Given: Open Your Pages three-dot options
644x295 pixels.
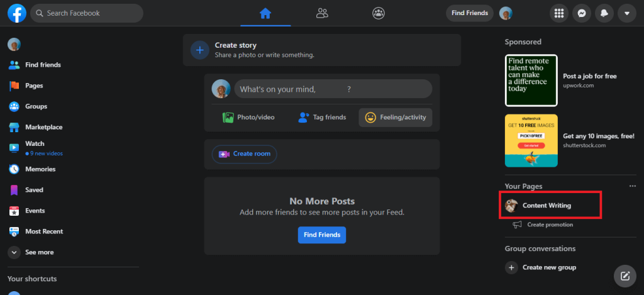Looking at the screenshot, I should click(633, 186).
